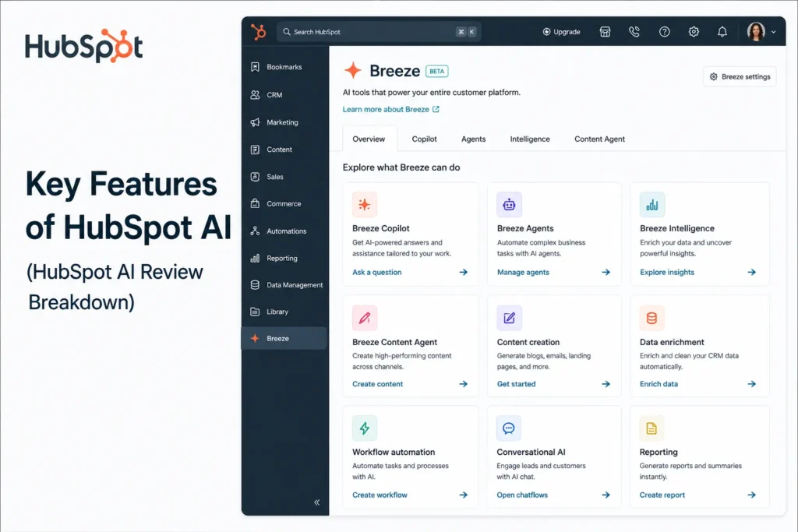Image resolution: width=798 pixels, height=532 pixels.
Task: Switch to the Copilot tab
Action: [424, 139]
